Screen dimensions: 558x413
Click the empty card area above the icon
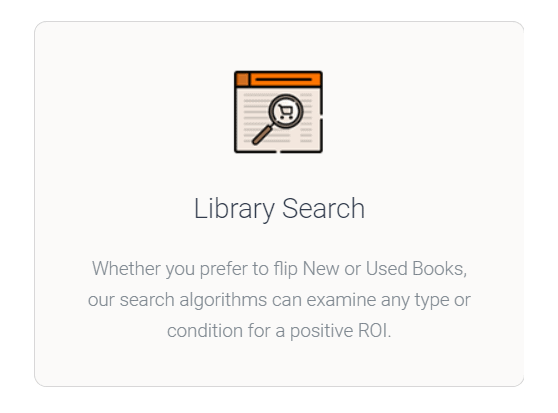(279, 46)
